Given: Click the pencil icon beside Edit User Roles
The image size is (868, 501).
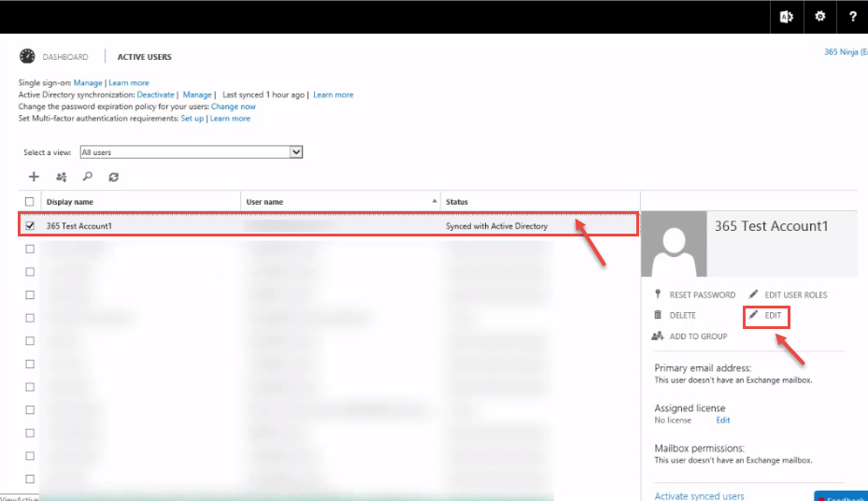Looking at the screenshot, I should pos(753,293).
